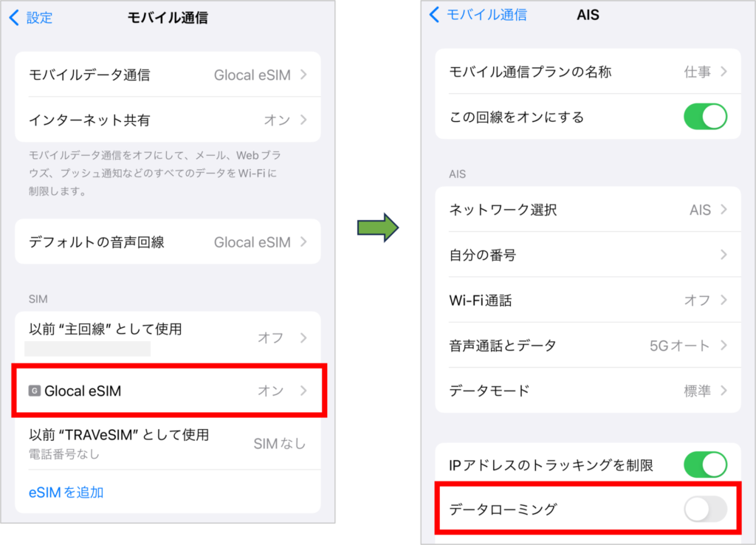Open the 以前 "主回線" として使用 SIM row
The image size is (756, 545).
[168, 337]
